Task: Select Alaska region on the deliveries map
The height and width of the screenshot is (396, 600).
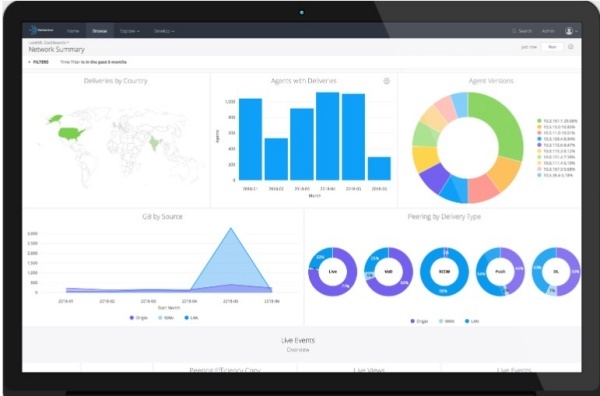Action: 55,119
